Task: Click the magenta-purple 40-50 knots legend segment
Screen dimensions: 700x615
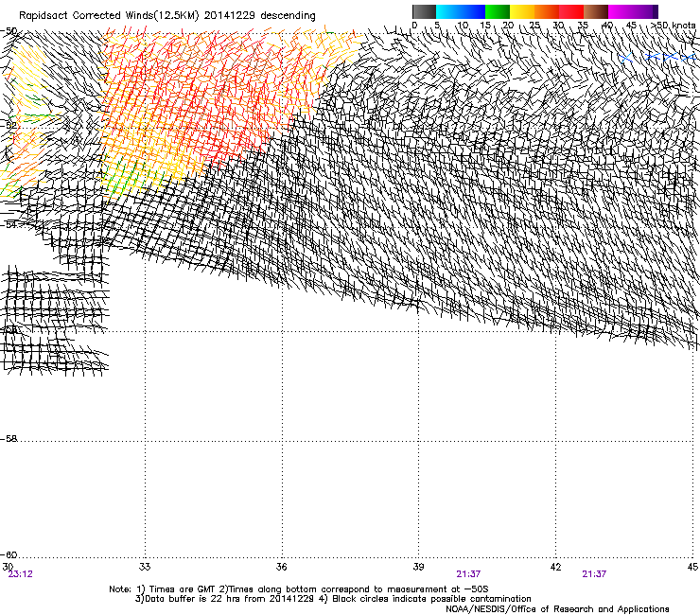Action: [633, 11]
